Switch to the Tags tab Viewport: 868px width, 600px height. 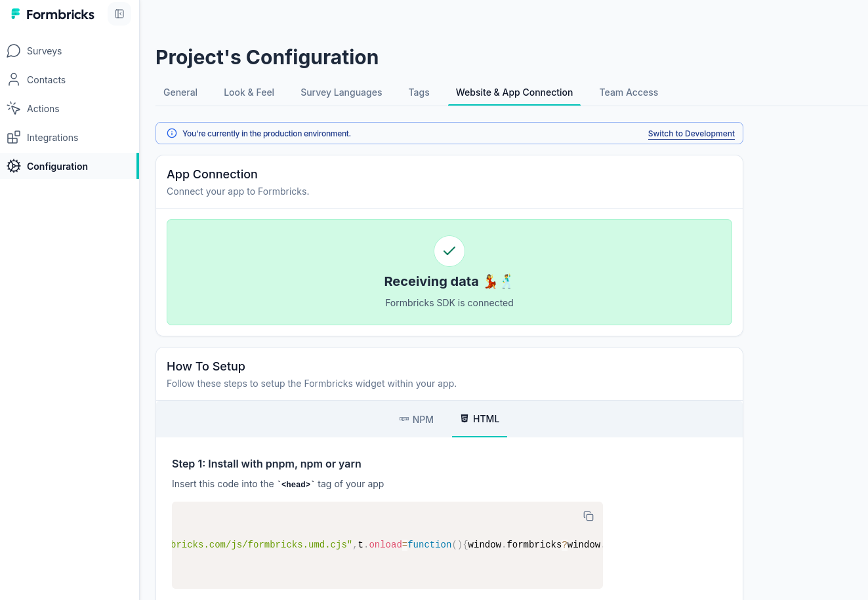(x=419, y=92)
